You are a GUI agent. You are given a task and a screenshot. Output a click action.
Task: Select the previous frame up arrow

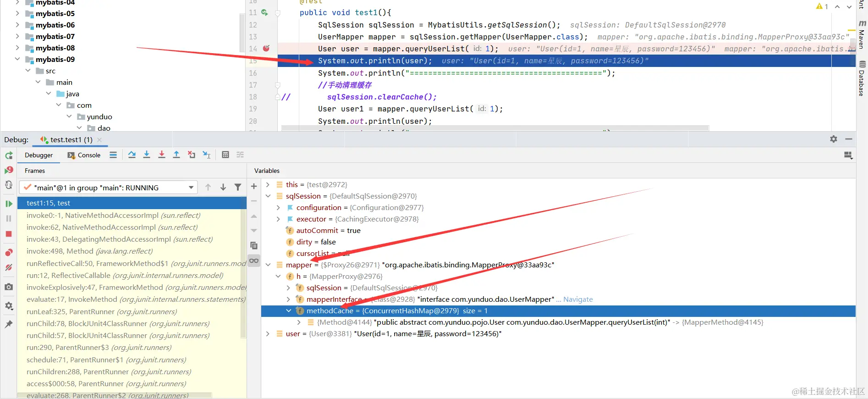pyautogui.click(x=208, y=187)
